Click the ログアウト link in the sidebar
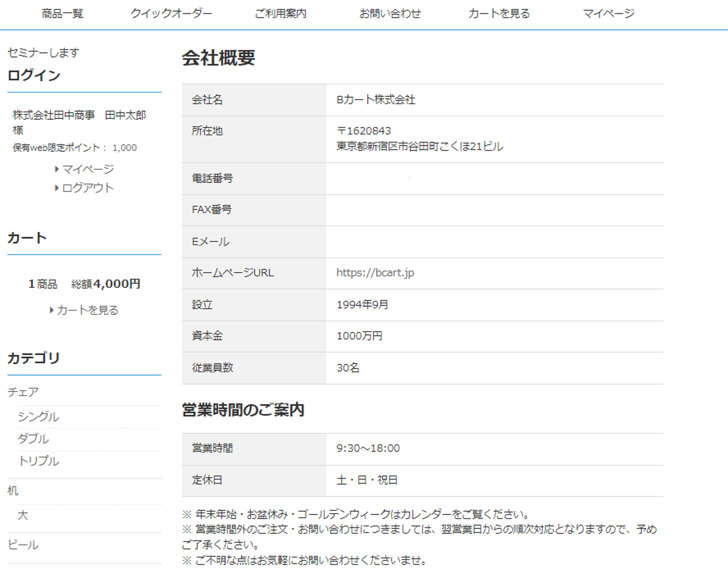 (x=88, y=188)
